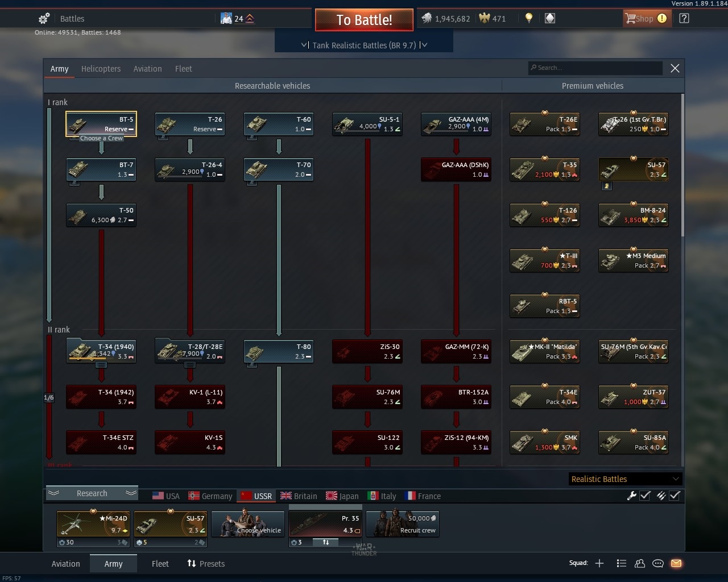Click the player list icon near Squad
Viewport: 728px width, 582px height.
click(x=621, y=563)
